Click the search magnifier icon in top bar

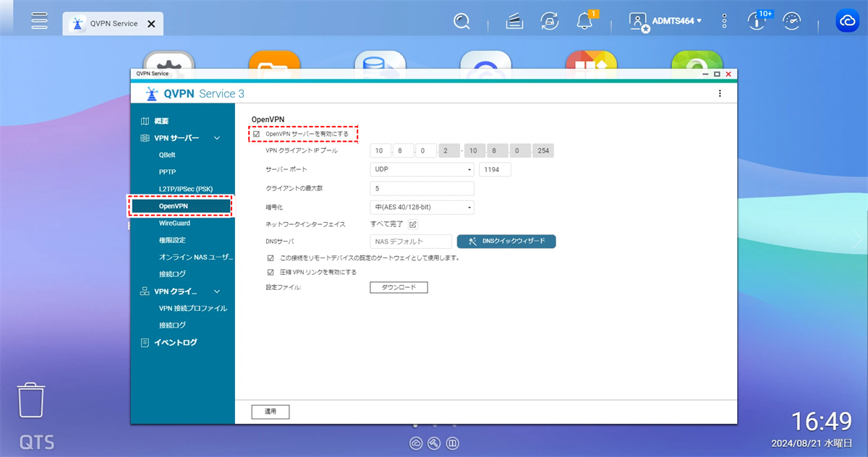click(x=461, y=22)
